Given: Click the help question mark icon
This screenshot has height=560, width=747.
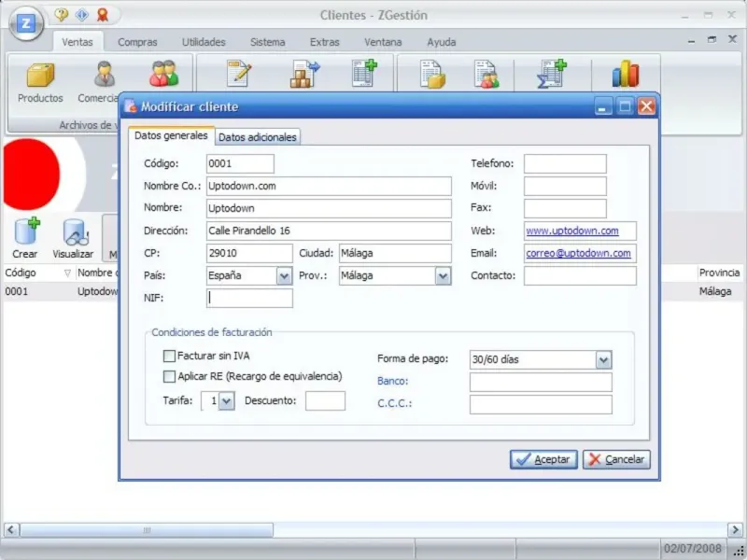Looking at the screenshot, I should pyautogui.click(x=61, y=15).
